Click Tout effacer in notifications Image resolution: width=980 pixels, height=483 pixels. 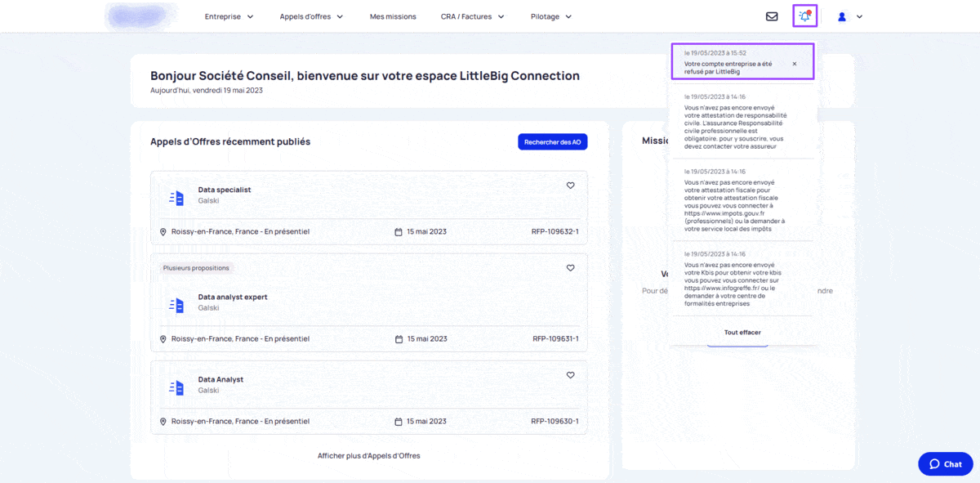tap(742, 333)
